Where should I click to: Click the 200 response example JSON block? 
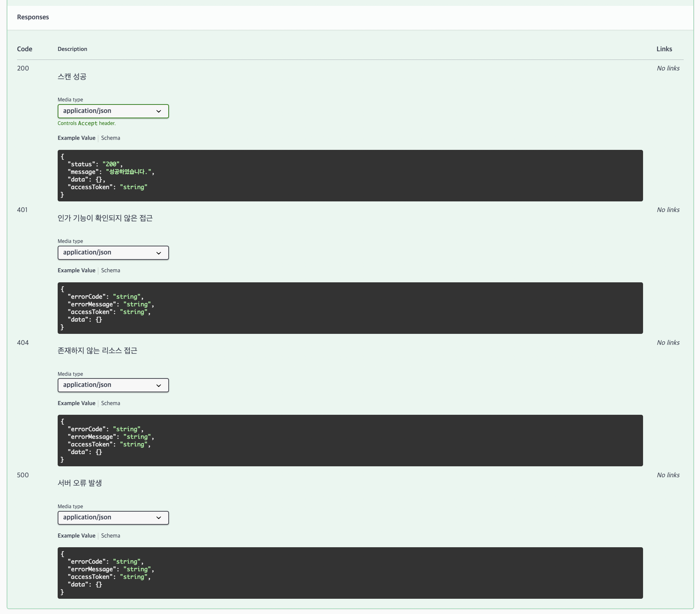pos(350,176)
